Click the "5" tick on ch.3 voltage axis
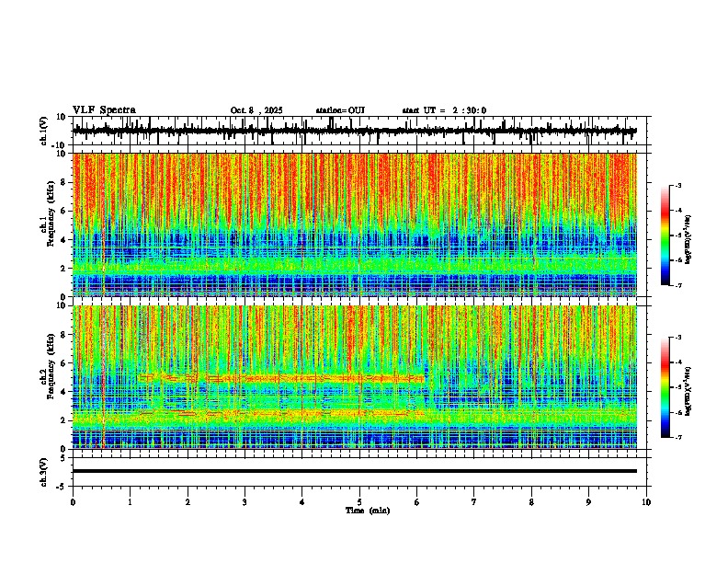 63,458
